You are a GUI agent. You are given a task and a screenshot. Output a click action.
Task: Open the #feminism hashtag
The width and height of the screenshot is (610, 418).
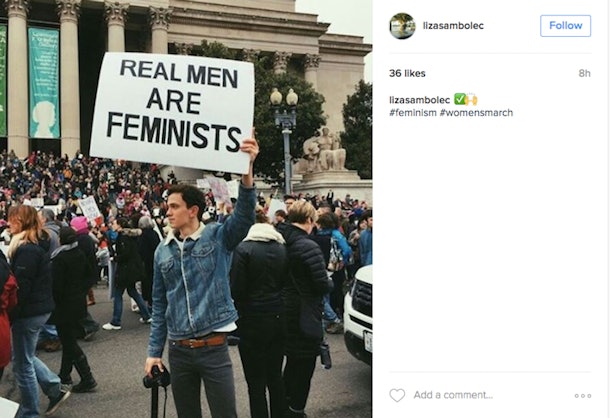(x=413, y=113)
